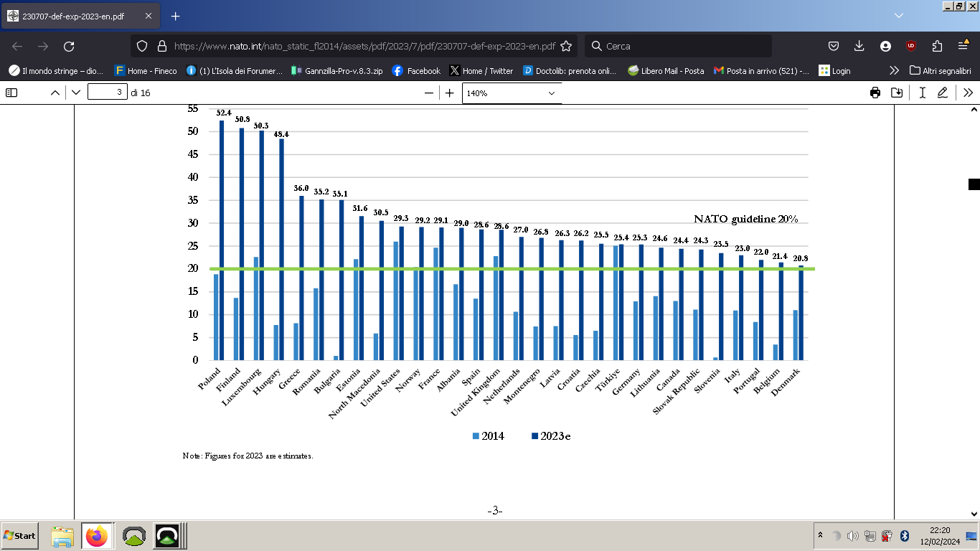
Task: Go to previous PDF page
Action: tap(55, 93)
